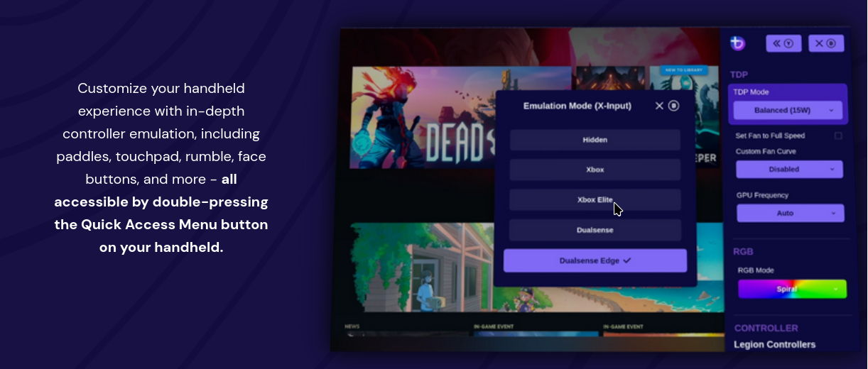Choose the Dualsense emulation mode
The width and height of the screenshot is (868, 369).
click(x=595, y=230)
